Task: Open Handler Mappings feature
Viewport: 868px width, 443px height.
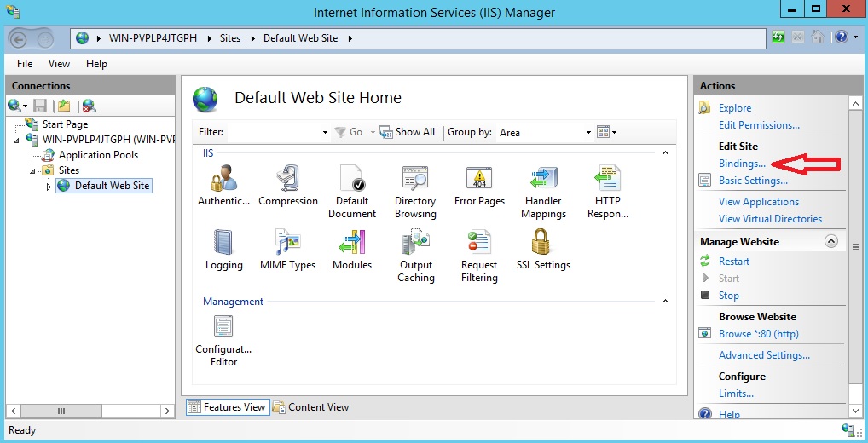Action: [543, 192]
